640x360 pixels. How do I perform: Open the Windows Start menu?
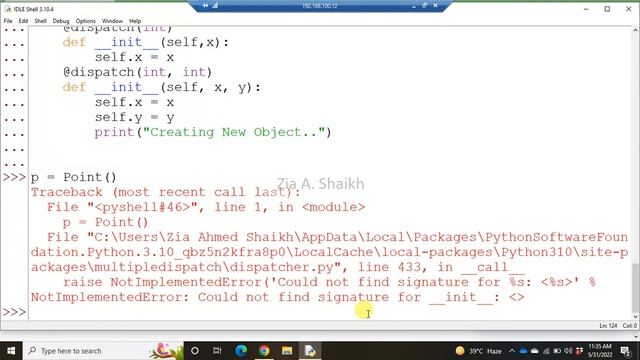[11, 351]
